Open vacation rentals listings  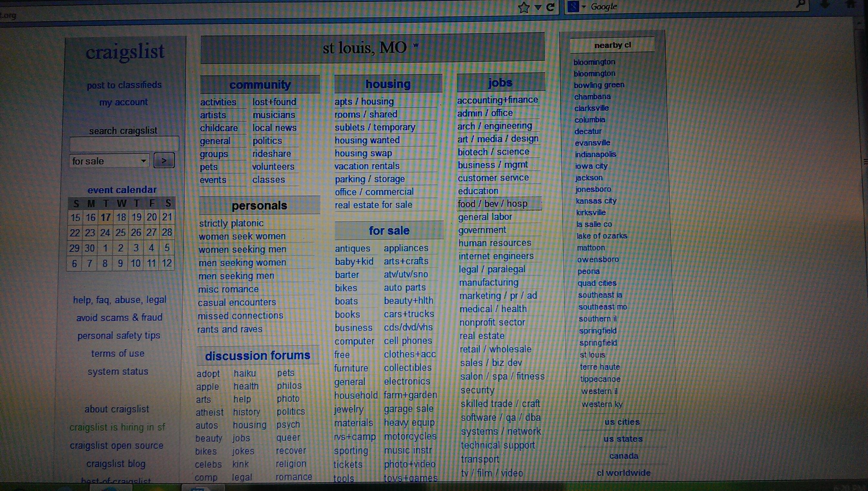point(367,166)
